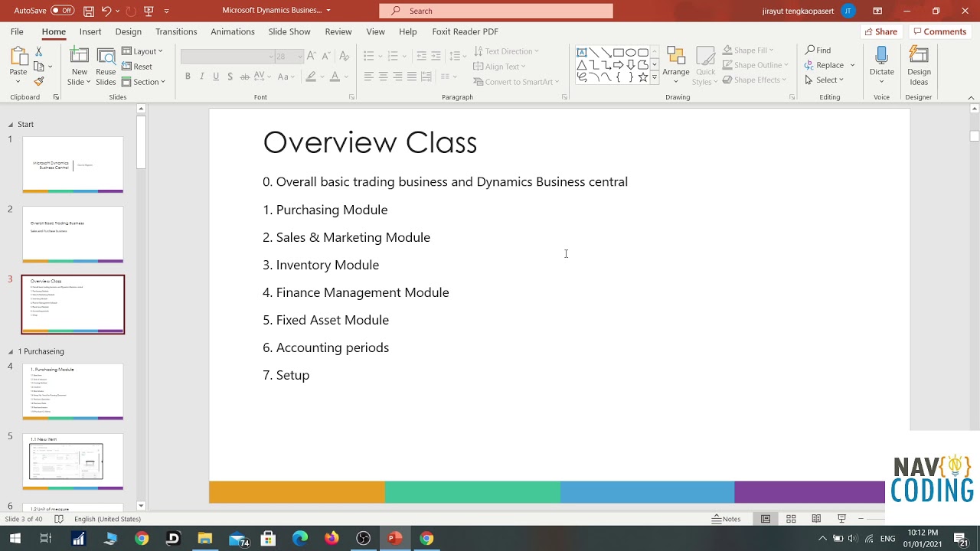980x551 pixels.
Task: Open the Text Direction dropdown
Action: pyautogui.click(x=506, y=51)
